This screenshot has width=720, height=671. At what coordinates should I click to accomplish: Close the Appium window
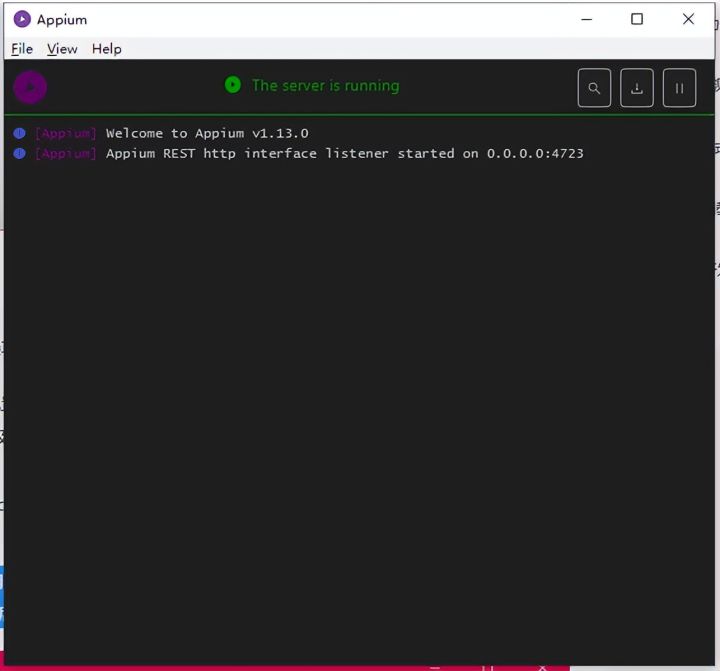pyautogui.click(x=688, y=19)
